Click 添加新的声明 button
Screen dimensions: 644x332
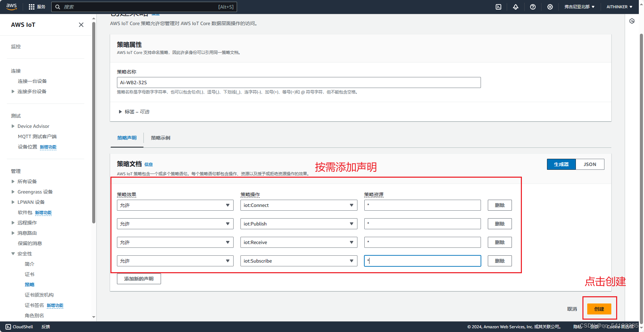(x=139, y=279)
